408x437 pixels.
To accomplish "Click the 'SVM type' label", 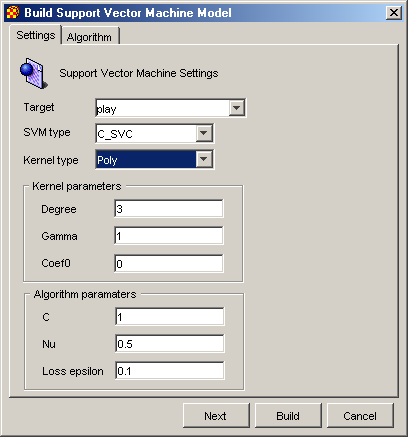I will [x=47, y=133].
